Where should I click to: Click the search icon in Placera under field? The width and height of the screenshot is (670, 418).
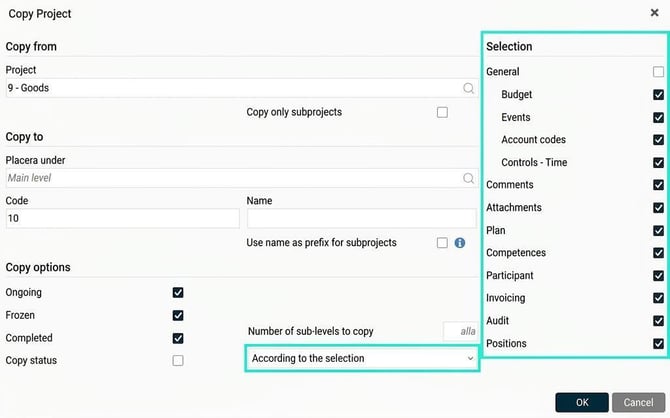click(468, 178)
